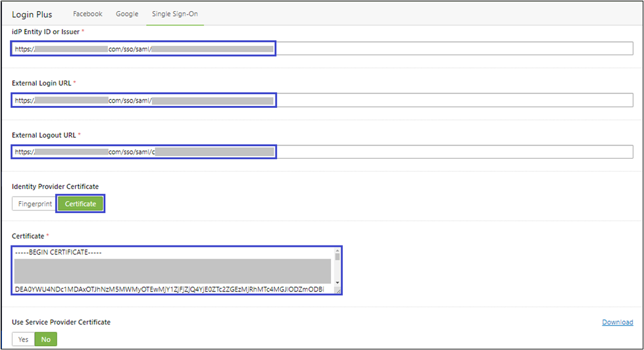Viewport: 644px width, 350px height.
Task: Click the Certificate box scroll-down arrow
Action: tap(338, 283)
